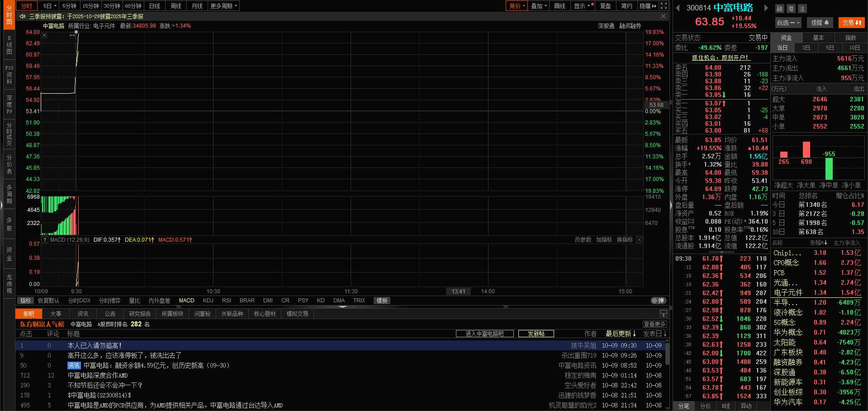Open 资金 in left sidebar
Screen dimensions: 868x411
click(x=9, y=254)
